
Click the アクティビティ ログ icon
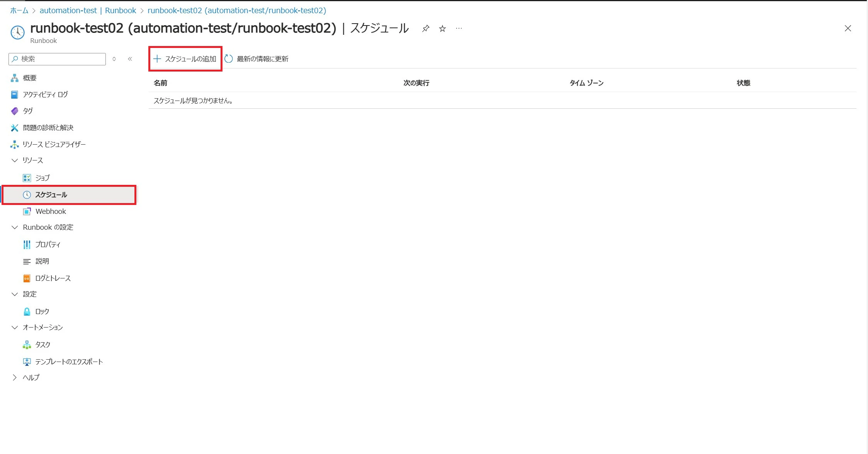tap(15, 94)
